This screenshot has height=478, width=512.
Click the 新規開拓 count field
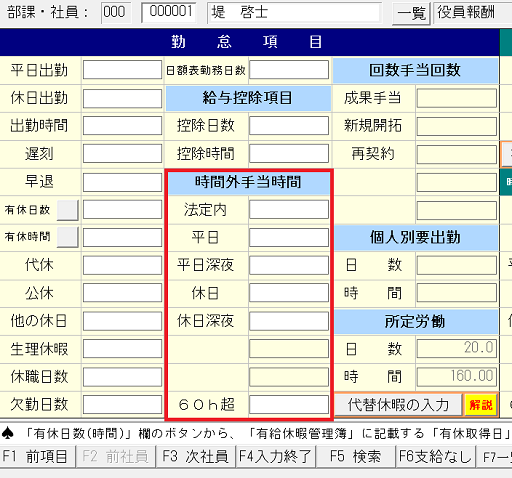[x=457, y=126]
